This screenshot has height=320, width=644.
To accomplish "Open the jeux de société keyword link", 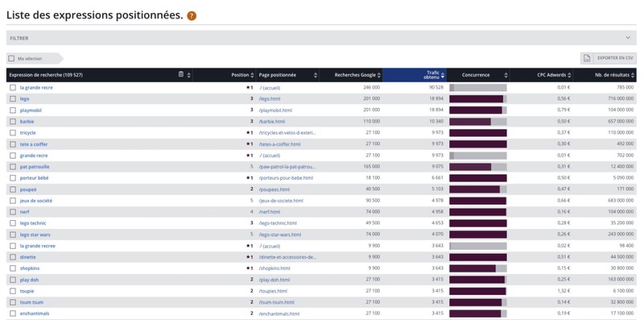I will 36,201.
